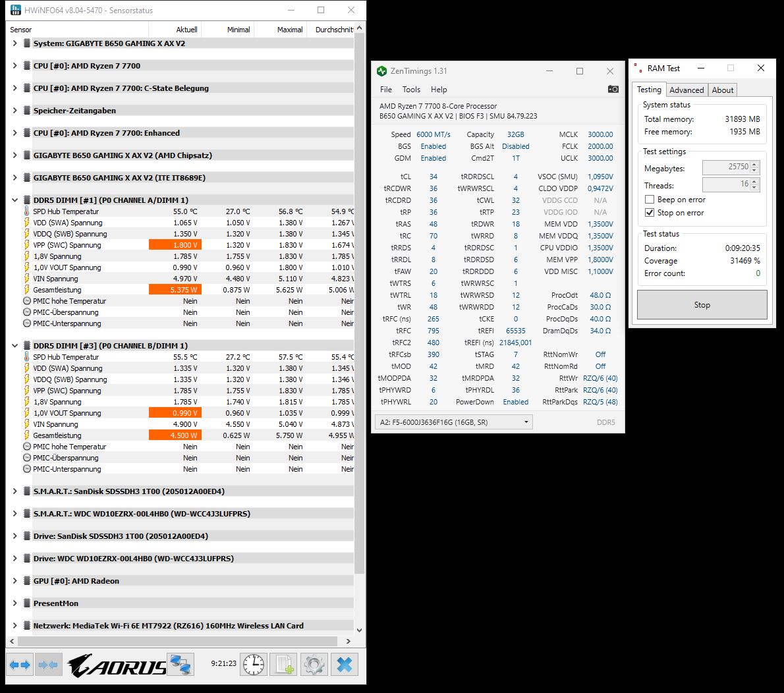Expand System: GIGABYTE B650 GAMING X AX V2 node
Screen dimensions: 784x693
click(14, 43)
